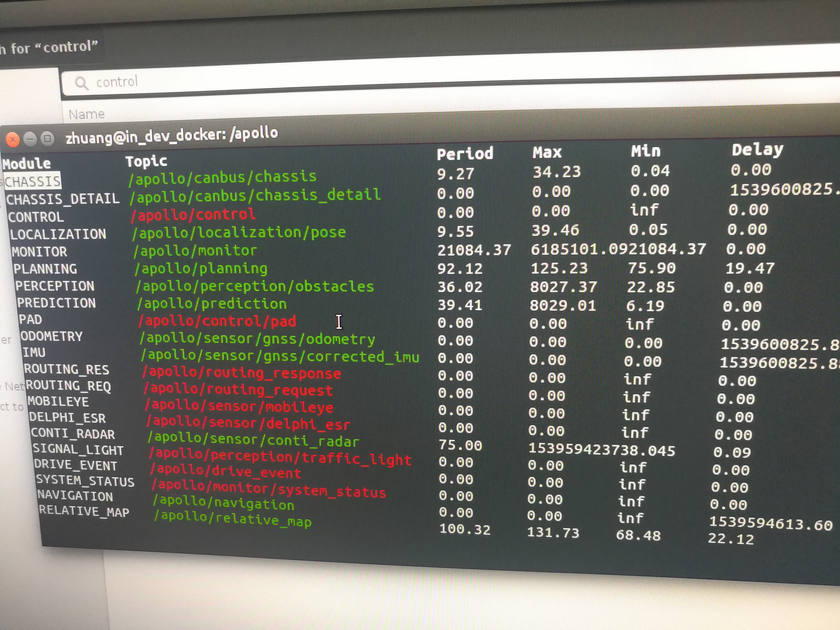
Task: Click the Period column header
Action: click(x=465, y=153)
